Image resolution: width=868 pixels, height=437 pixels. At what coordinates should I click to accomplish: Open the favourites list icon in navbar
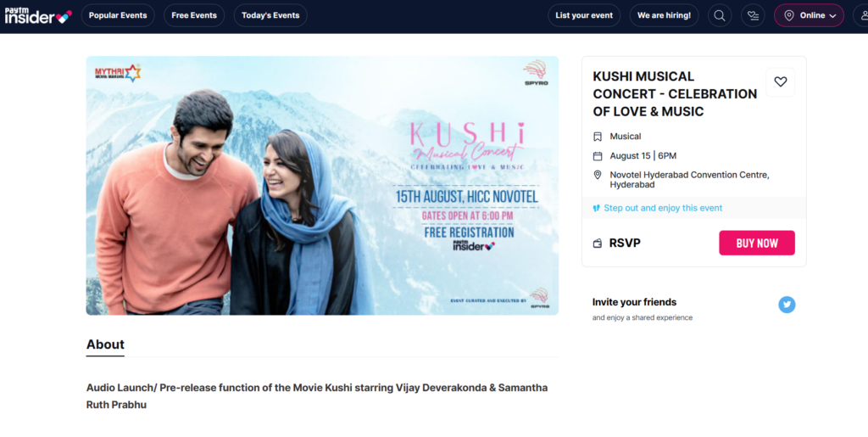(753, 15)
